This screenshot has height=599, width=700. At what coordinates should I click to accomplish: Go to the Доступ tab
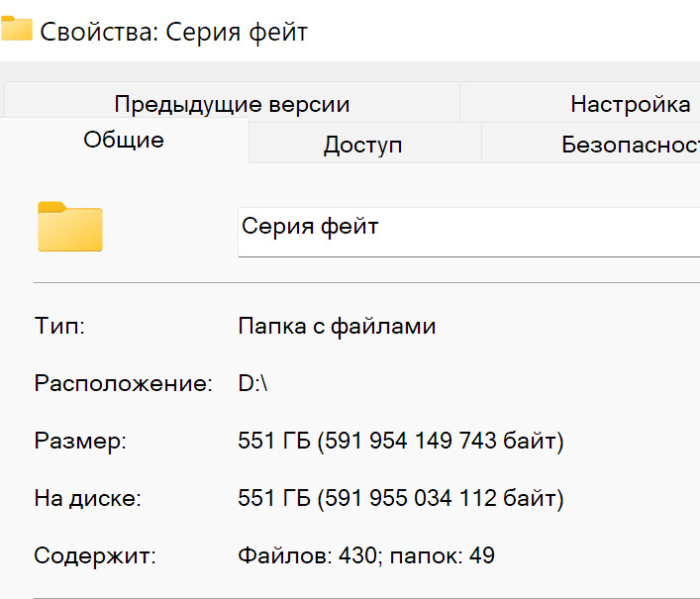click(x=362, y=145)
